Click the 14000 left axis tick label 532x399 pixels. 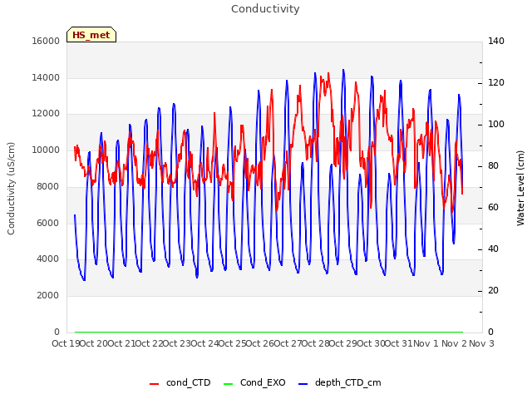pyautogui.click(x=46, y=77)
